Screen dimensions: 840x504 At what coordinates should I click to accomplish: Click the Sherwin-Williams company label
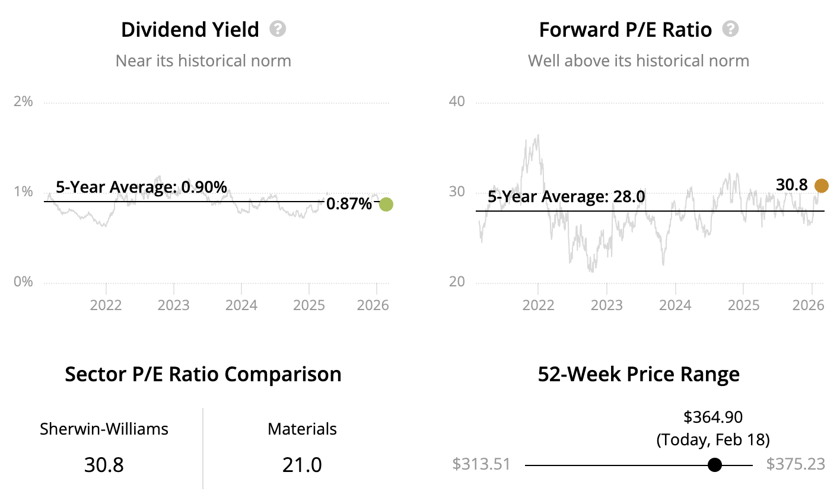(x=104, y=429)
